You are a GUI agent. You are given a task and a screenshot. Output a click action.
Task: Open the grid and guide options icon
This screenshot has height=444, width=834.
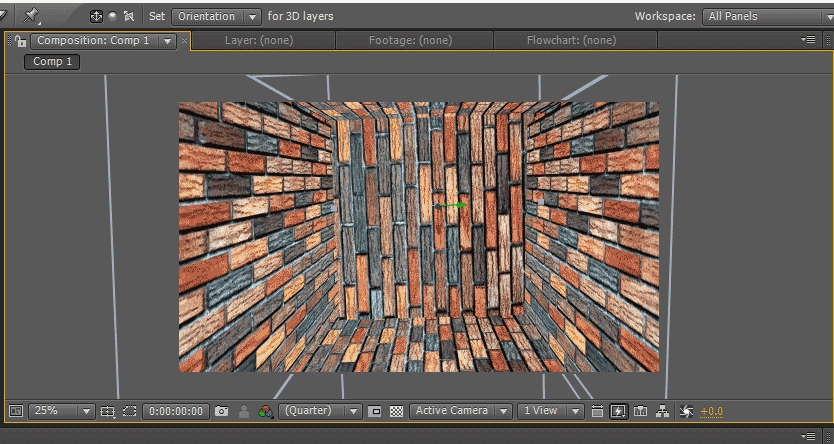(x=108, y=411)
